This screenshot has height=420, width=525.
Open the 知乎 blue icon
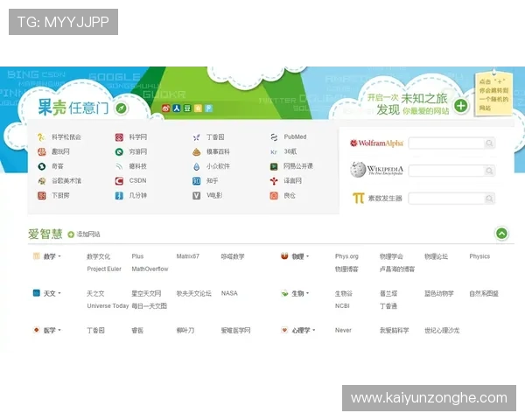[197, 181]
